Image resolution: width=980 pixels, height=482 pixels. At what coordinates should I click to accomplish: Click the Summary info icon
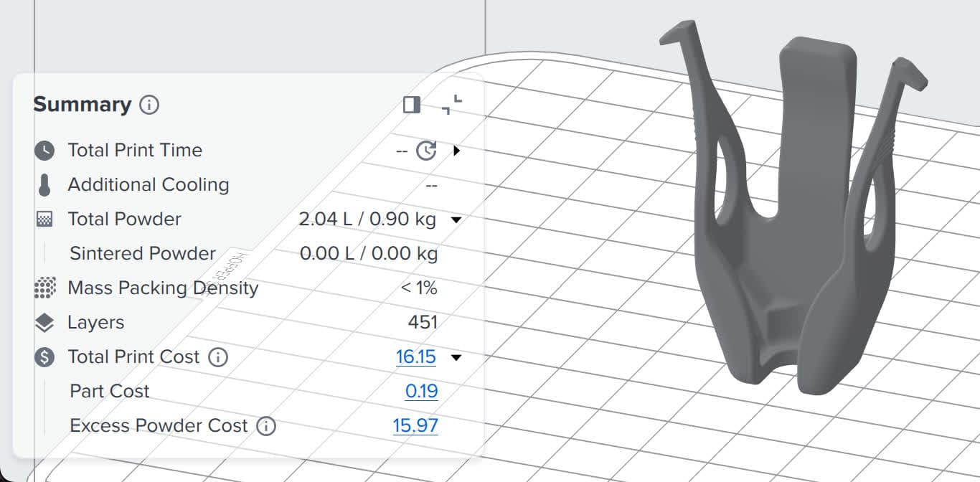[x=149, y=105]
